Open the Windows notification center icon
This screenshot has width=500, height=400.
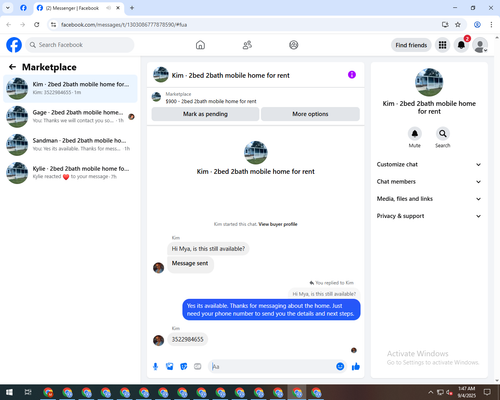tap(487, 392)
